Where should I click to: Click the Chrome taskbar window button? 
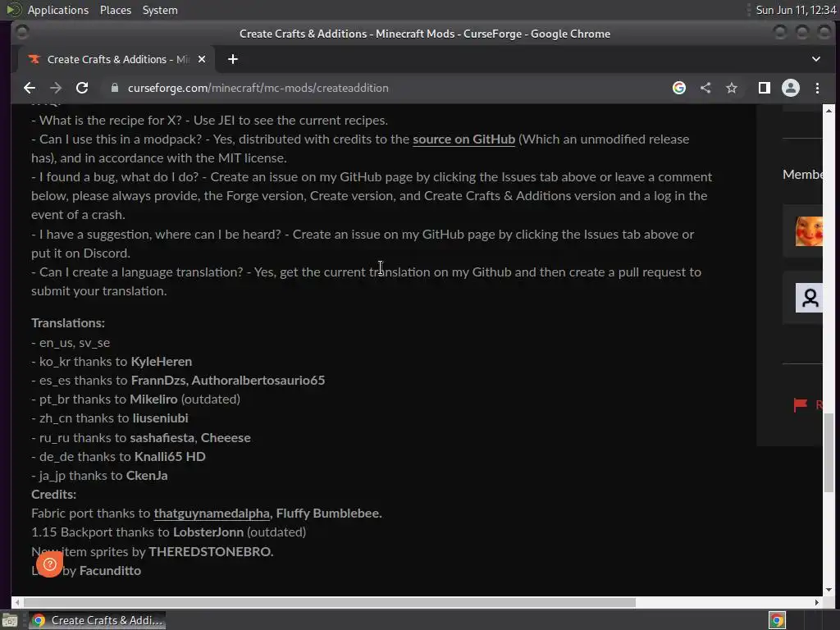97,620
